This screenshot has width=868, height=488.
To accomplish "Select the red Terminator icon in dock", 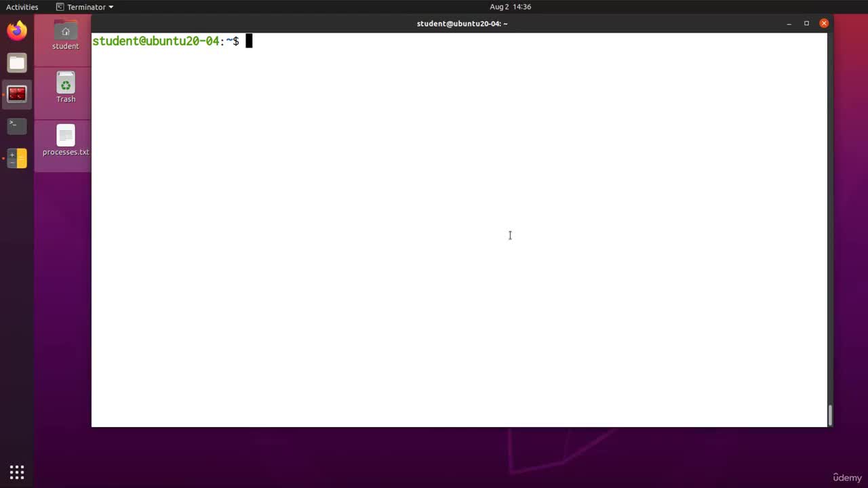I will click(17, 94).
